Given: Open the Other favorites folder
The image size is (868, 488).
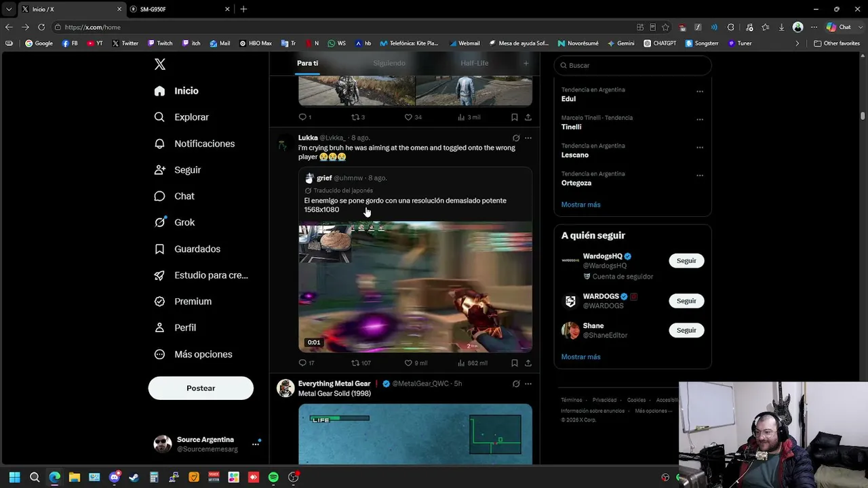Looking at the screenshot, I should [837, 43].
